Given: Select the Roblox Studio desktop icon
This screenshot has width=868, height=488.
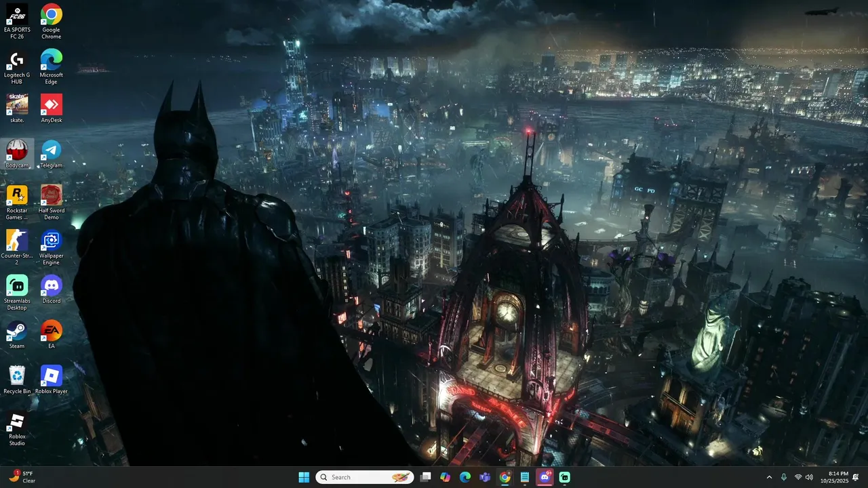Looking at the screenshot, I should 17,429.
